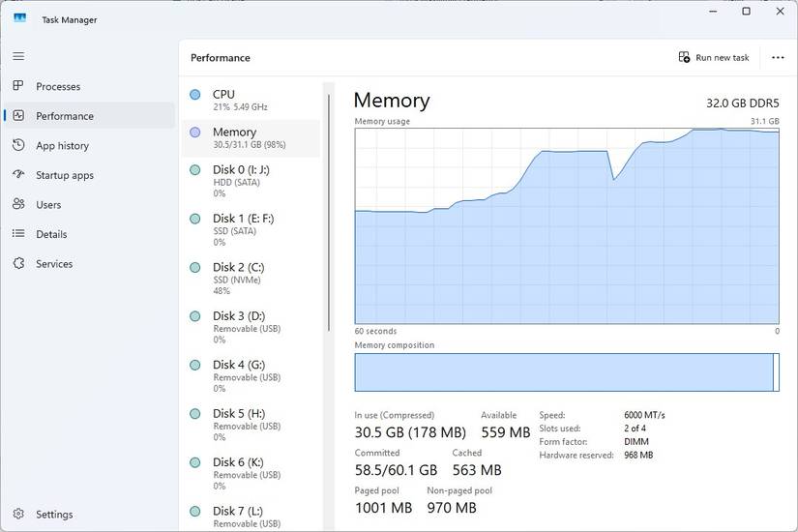
Task: Click the Startup apps gauge icon
Action: pos(18,175)
